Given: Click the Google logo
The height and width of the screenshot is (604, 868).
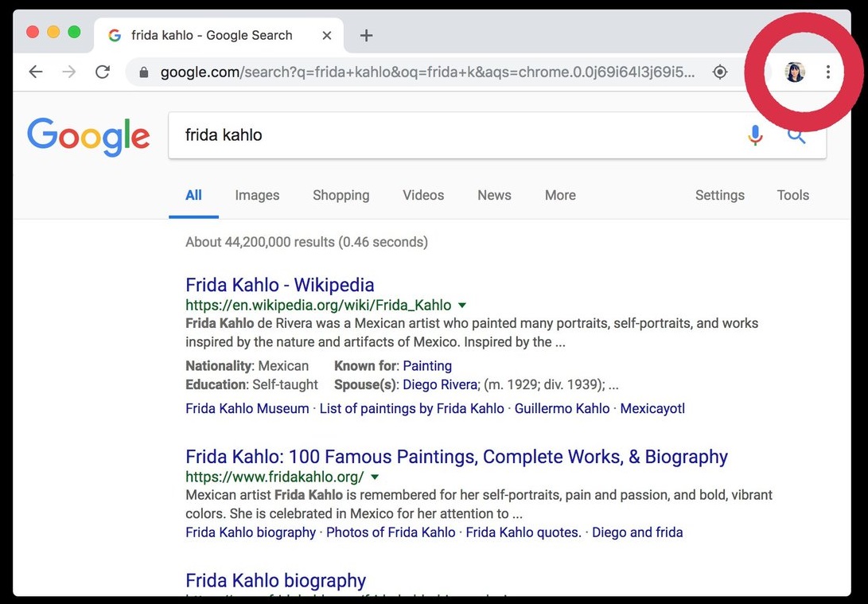Looking at the screenshot, I should tap(88, 136).
